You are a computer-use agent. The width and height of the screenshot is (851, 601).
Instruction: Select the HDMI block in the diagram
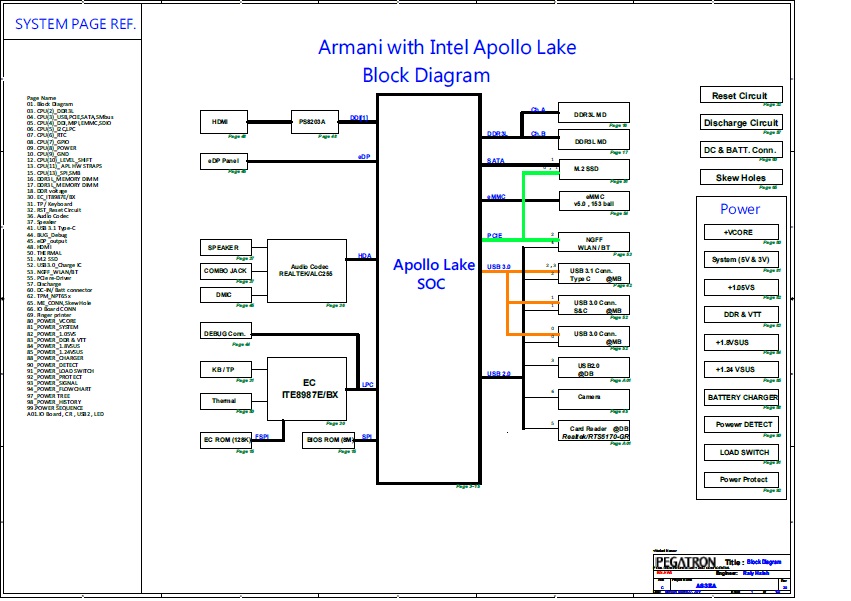point(224,122)
